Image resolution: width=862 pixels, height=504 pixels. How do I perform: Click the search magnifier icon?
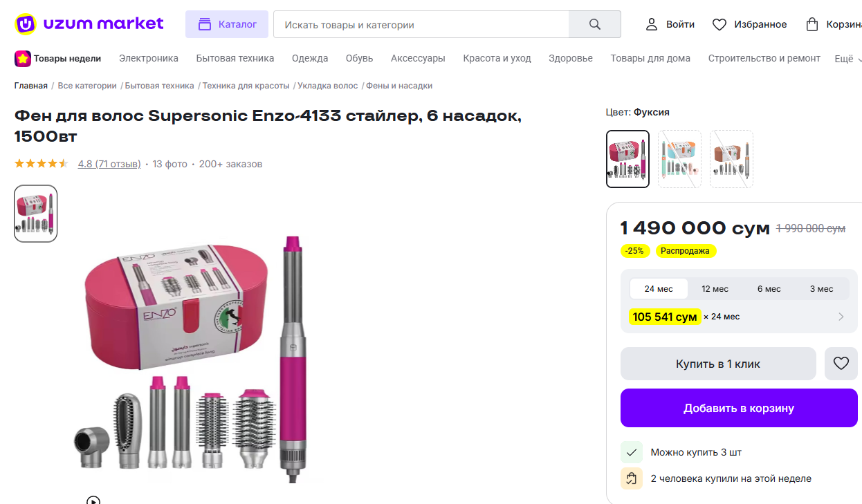(594, 24)
